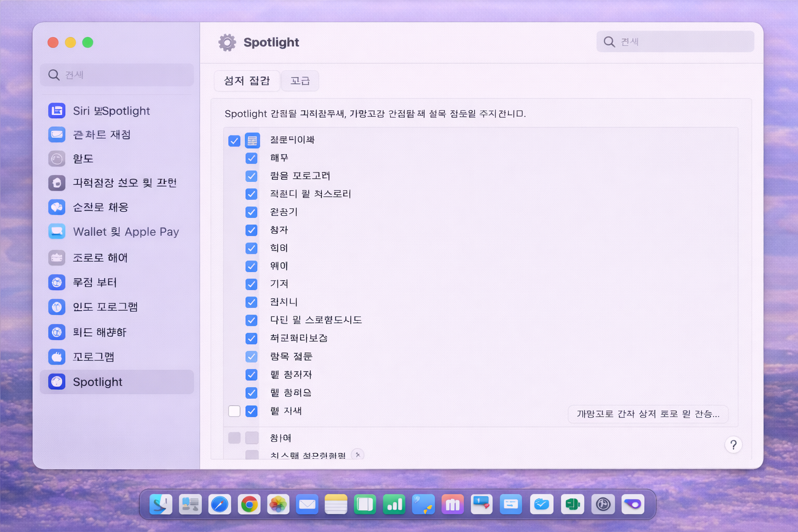Screen dimensions: 798x532
Task: Click the magnifier icon in sidebar search
Action: 54,75
